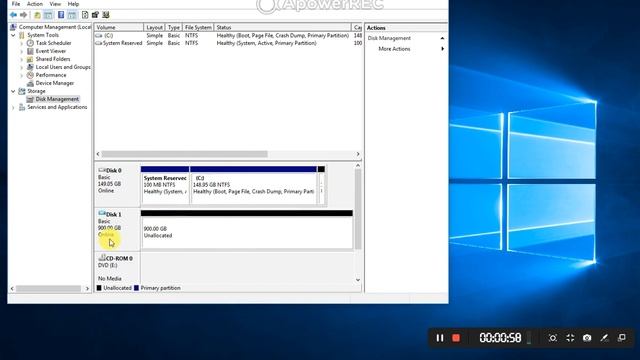This screenshot has width=640, height=360.
Task: Toggle the Show/Hide Console Tree toolbar icon
Action: pyautogui.click(x=48, y=15)
